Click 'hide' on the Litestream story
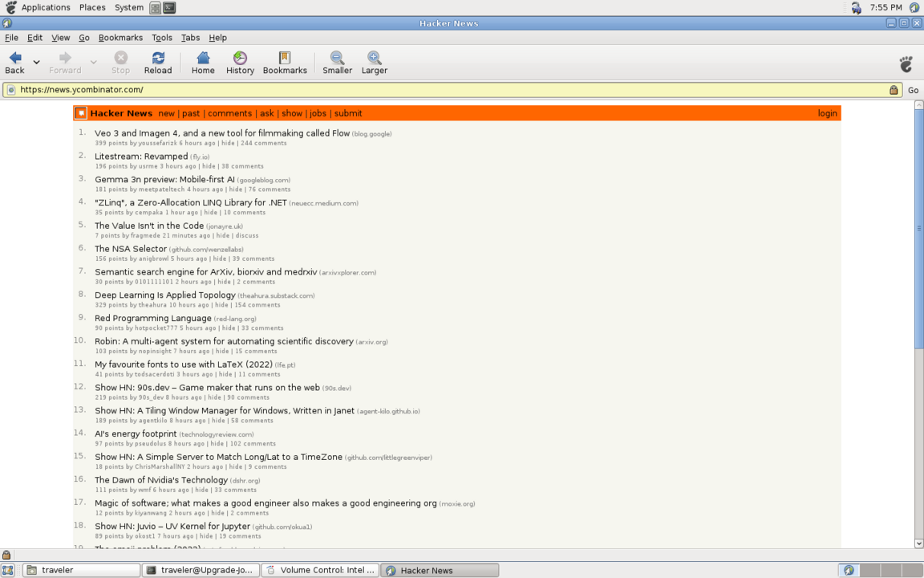Image resolution: width=924 pixels, height=578 pixels. [209, 166]
